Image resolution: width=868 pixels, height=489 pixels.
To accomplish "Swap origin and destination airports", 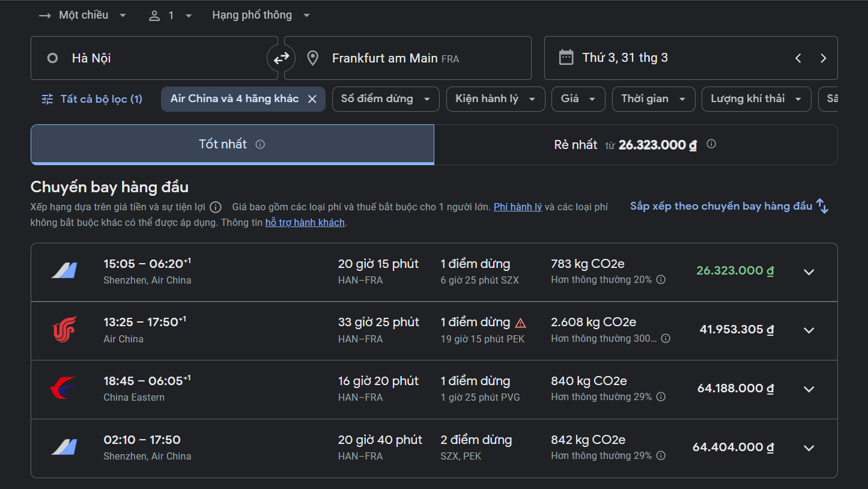I will (x=281, y=58).
